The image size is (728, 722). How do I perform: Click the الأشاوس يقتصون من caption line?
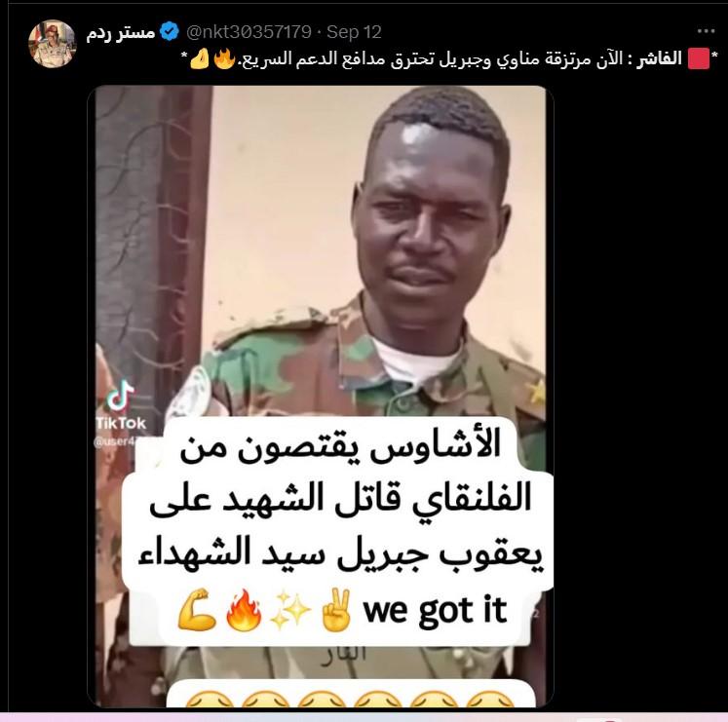click(x=340, y=446)
